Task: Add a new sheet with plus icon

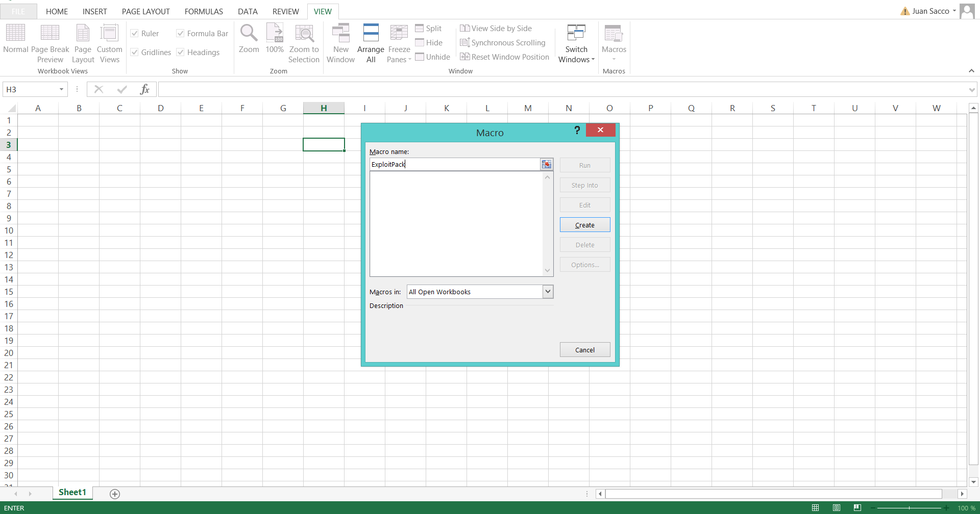Action: pos(115,494)
